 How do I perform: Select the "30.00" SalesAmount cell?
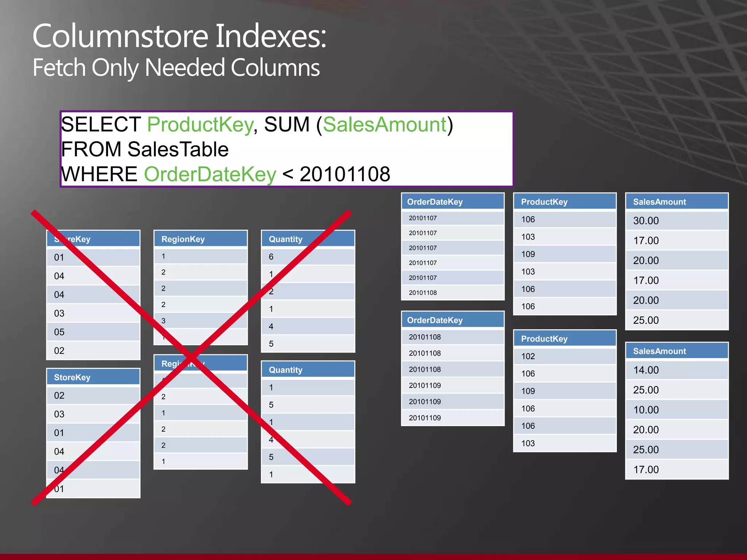[677, 221]
